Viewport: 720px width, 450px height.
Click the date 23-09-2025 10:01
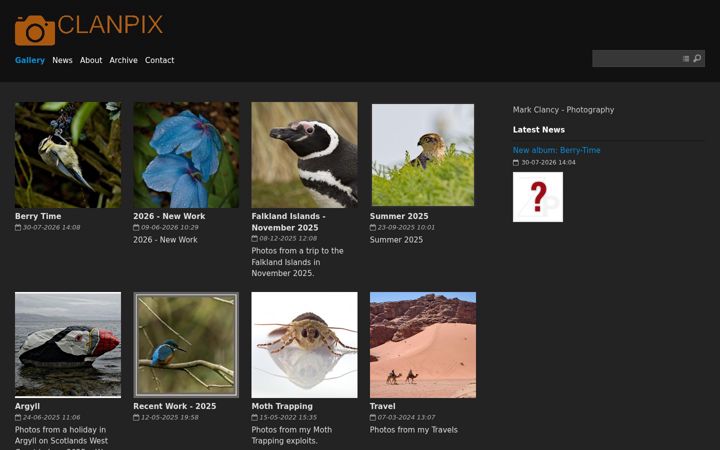[406, 227]
